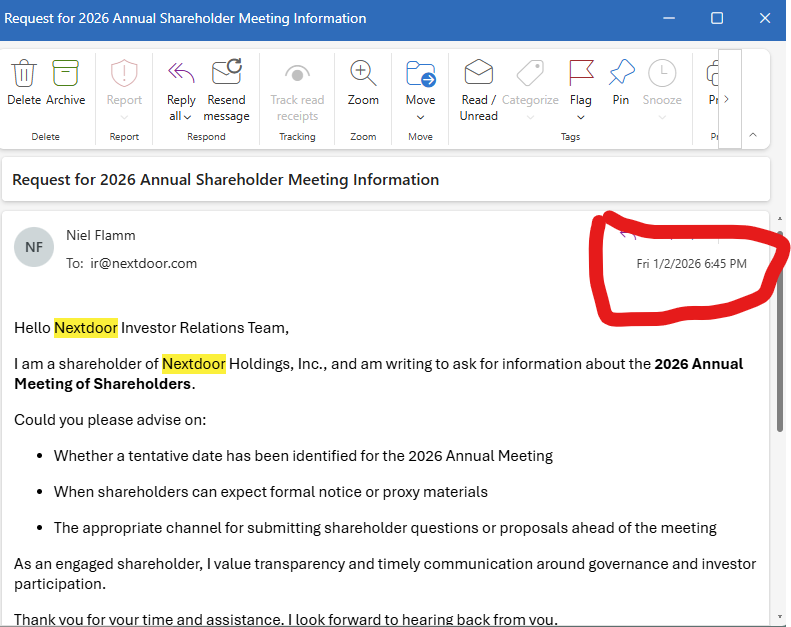Show more ribbon commands right arrow
This screenshot has height=627, width=791.
click(x=726, y=99)
